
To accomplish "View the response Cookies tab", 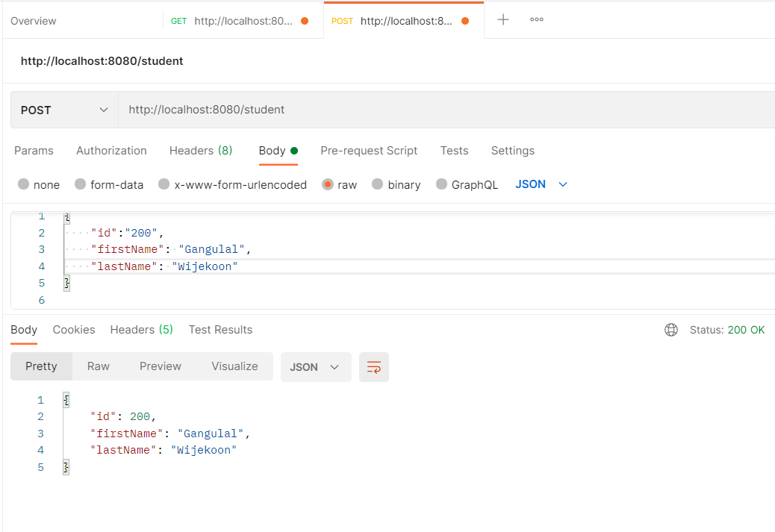I will click(x=74, y=329).
